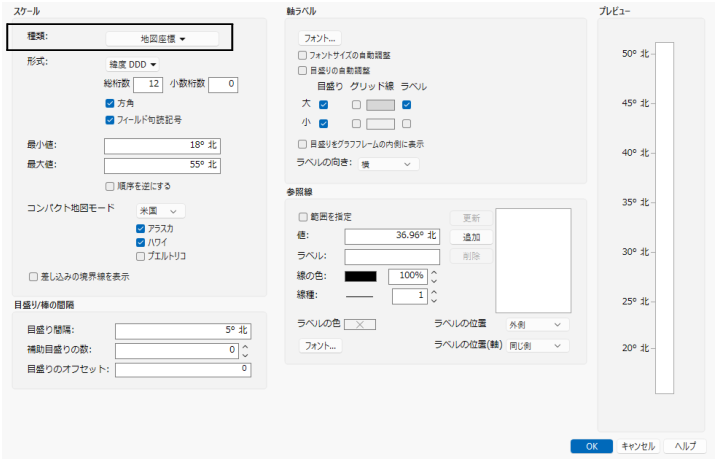This screenshot has height=461, width=717.
Task: Toggle the 小 row ラベル checkbox
Action: tap(407, 123)
